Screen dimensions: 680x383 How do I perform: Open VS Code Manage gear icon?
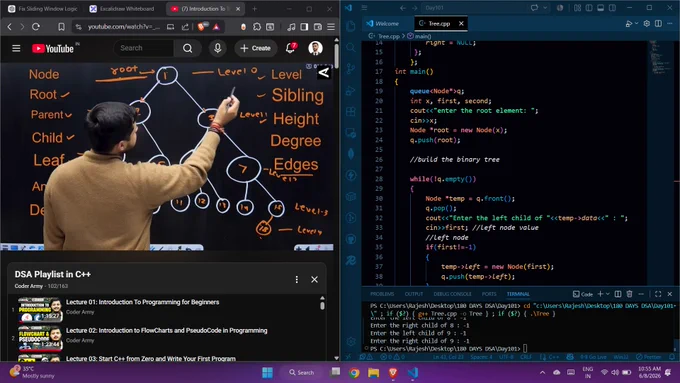coord(351,341)
